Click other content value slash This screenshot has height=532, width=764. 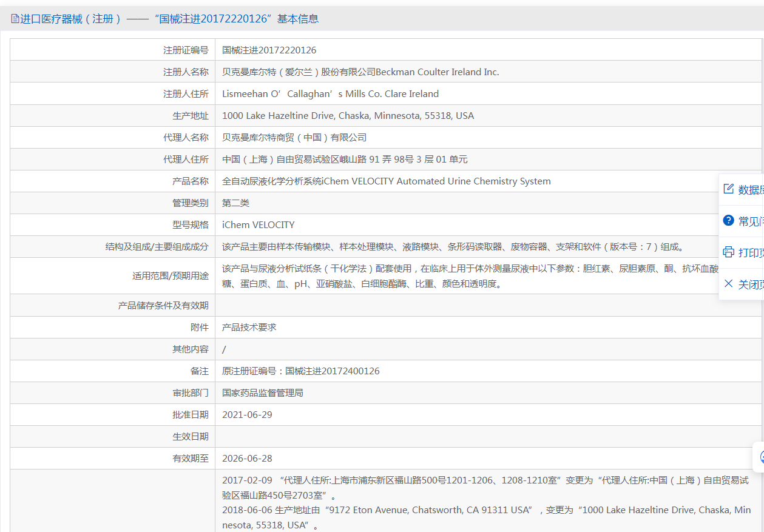pyautogui.click(x=224, y=349)
